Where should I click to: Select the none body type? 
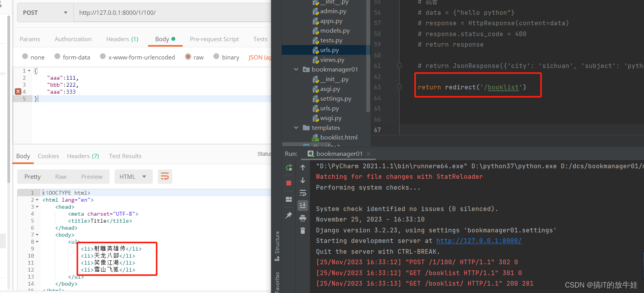[x=25, y=57]
